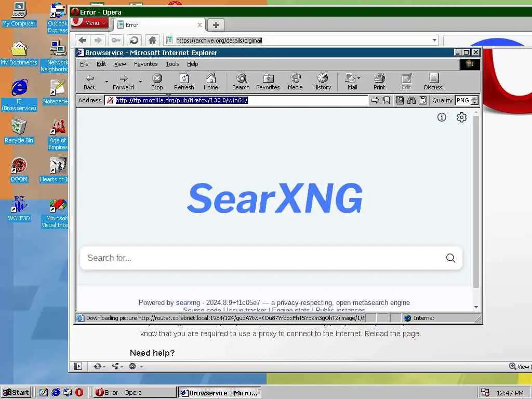Open the Back history dropdown arrow
Image resolution: width=532 pixels, height=399 pixels.
click(107, 82)
